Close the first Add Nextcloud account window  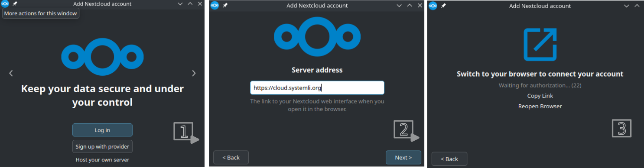[x=200, y=4]
